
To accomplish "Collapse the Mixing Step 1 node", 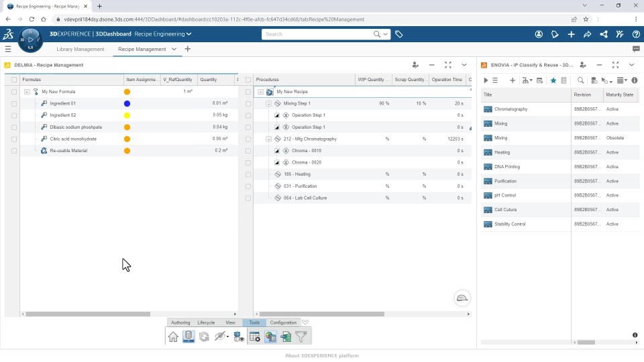I will click(268, 104).
